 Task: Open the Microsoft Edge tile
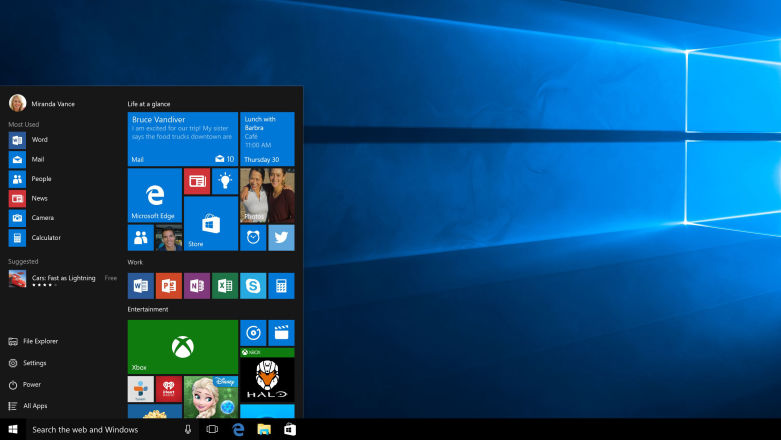point(154,195)
